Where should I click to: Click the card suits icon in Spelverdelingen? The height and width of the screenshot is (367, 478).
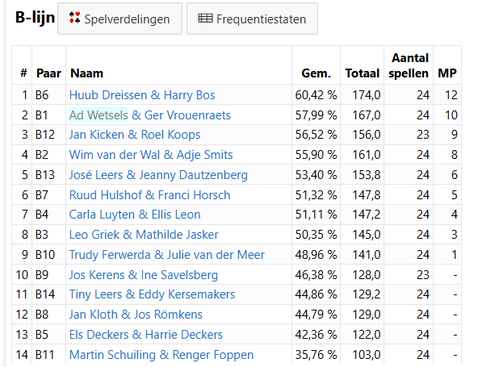[74, 18]
